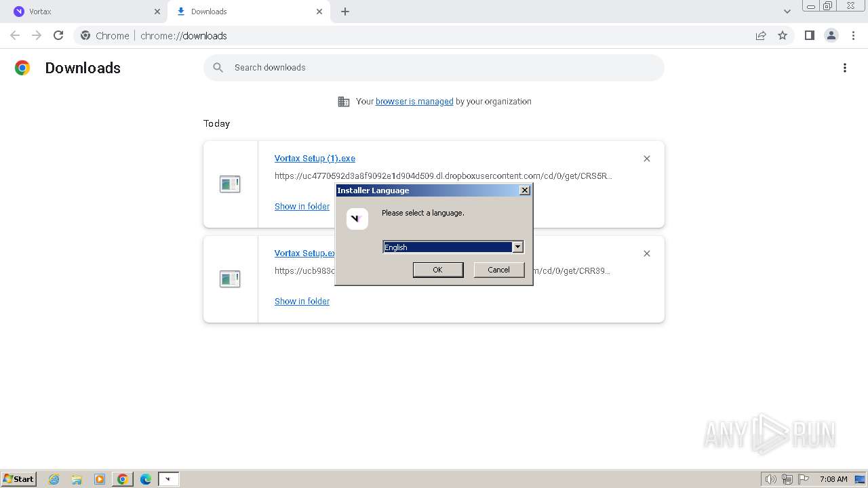Open tab search chevron

click(x=787, y=12)
